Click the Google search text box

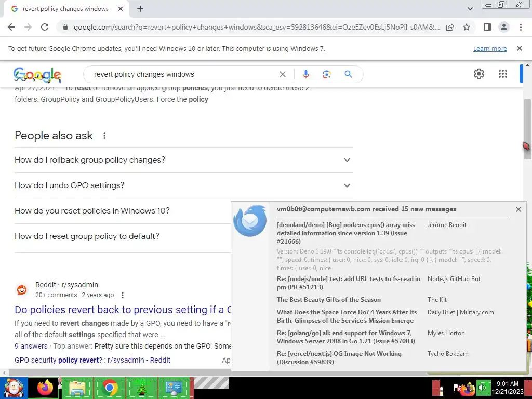(183, 74)
